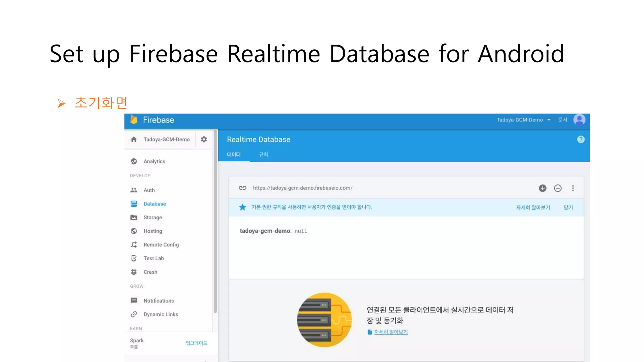Dismiss the notice with 닫기 button
The image size is (644, 362).
[x=568, y=207]
